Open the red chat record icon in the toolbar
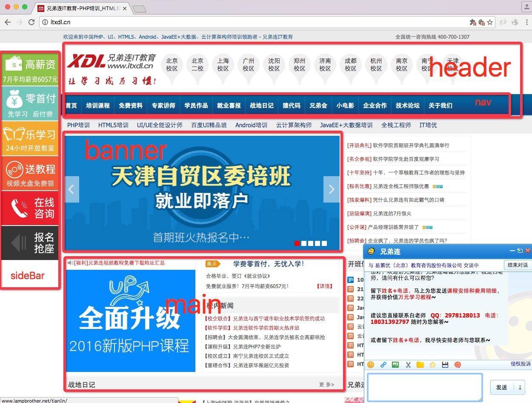The width and height of the screenshot is (532, 403). (x=458, y=365)
